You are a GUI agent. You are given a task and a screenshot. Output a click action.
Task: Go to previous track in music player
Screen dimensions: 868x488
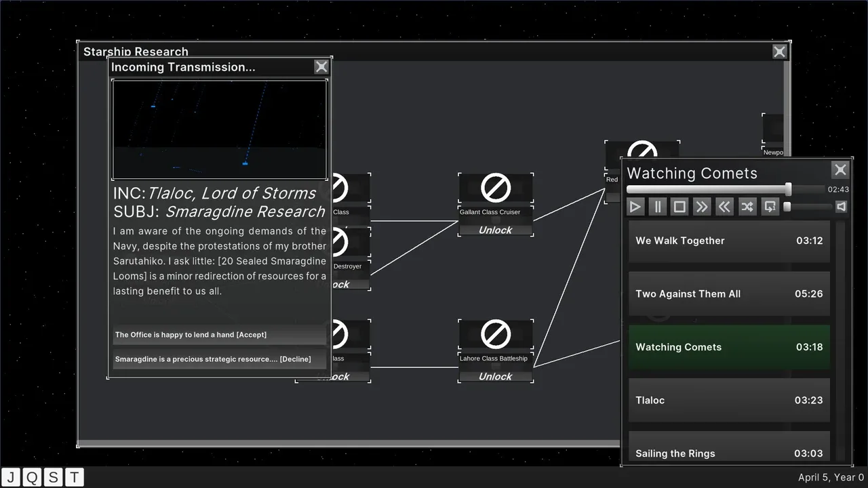(724, 207)
